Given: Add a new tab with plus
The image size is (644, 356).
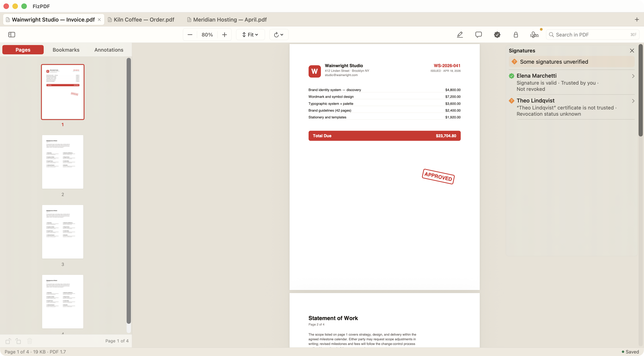Looking at the screenshot, I should pos(637,19).
